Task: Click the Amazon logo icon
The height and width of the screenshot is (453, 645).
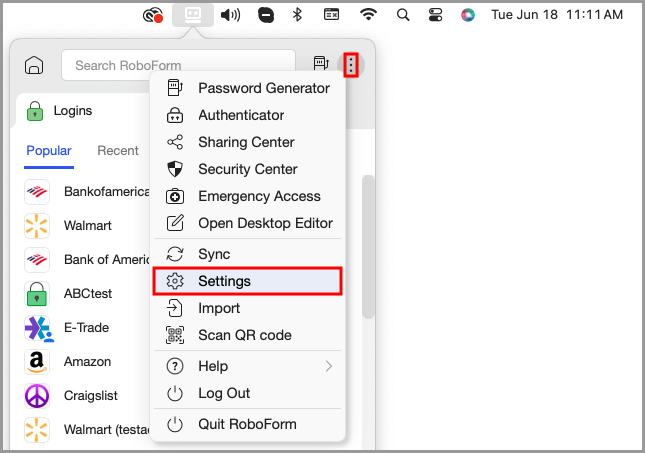Action: point(37,362)
